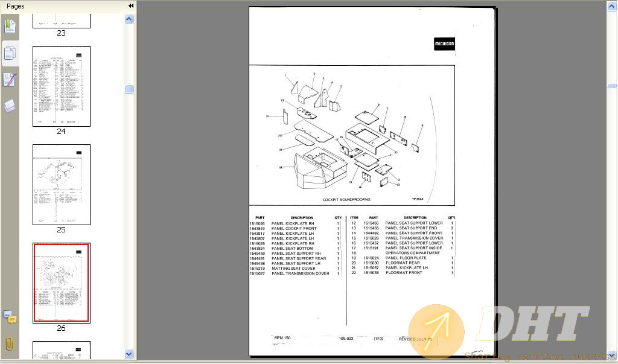
Task: Click the thumbnail panel scrollbar handle
Action: click(129, 89)
